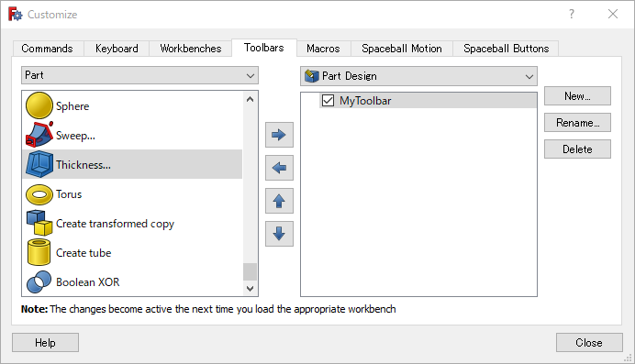Open the Workbenches tab
Viewport: 635px width, 364px height.
191,49
